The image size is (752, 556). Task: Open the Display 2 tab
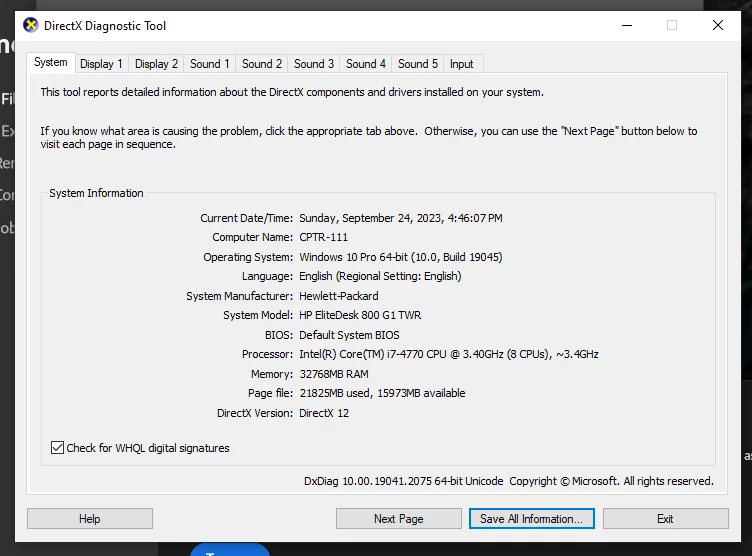click(x=156, y=64)
